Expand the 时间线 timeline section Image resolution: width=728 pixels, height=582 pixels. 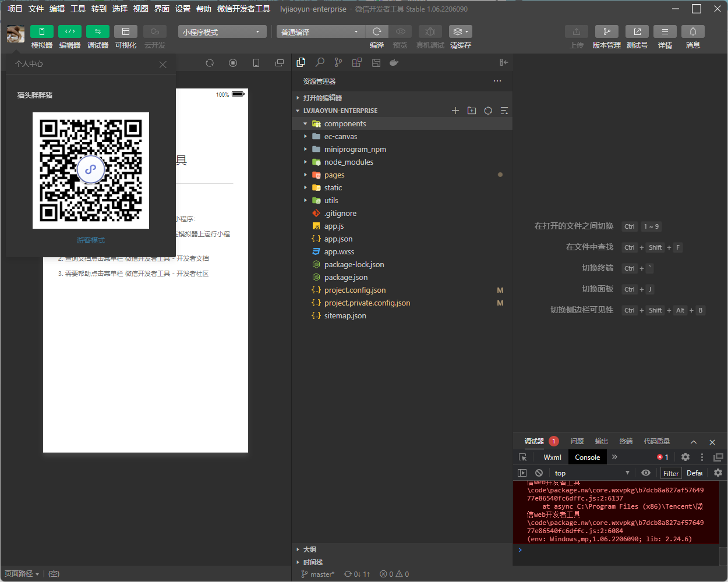[x=402, y=562]
